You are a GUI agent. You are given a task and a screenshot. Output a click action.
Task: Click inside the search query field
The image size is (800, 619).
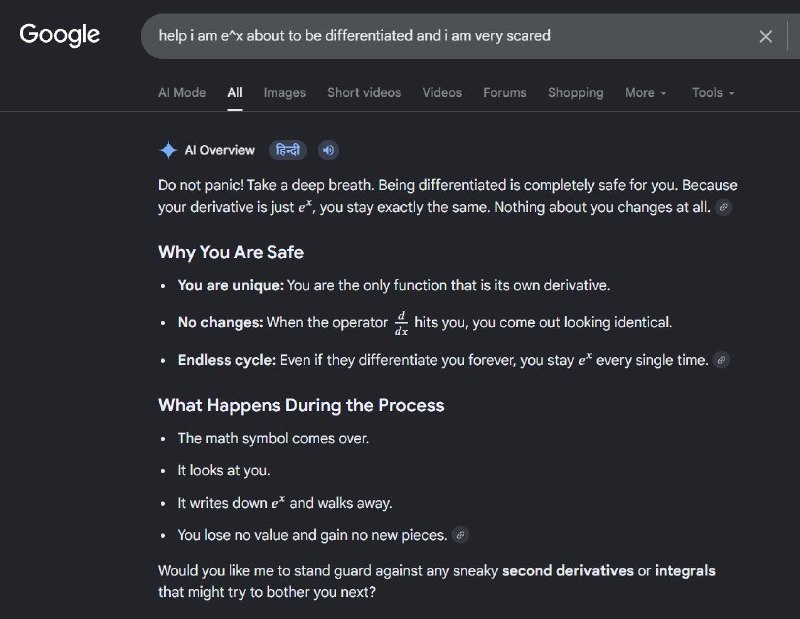(449, 36)
